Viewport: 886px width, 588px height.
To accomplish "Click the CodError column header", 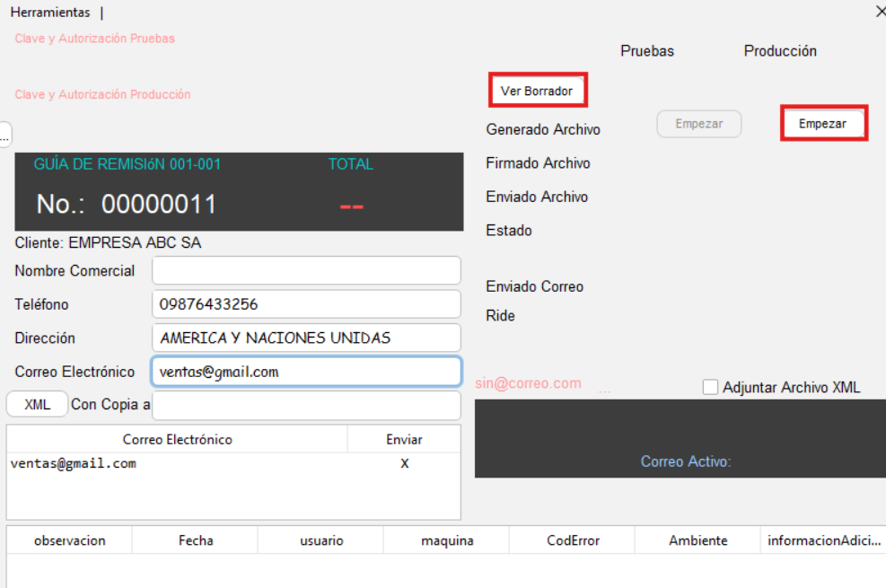I will coord(572,540).
